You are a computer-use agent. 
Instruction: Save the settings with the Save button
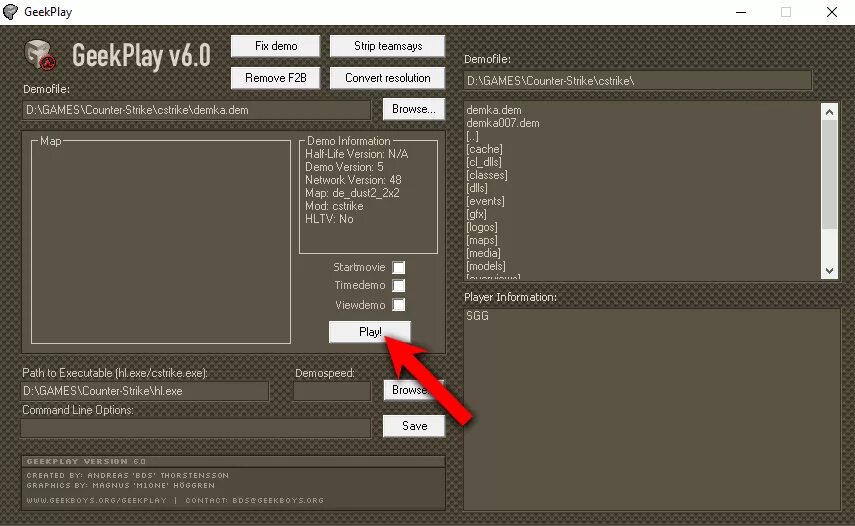pos(414,426)
